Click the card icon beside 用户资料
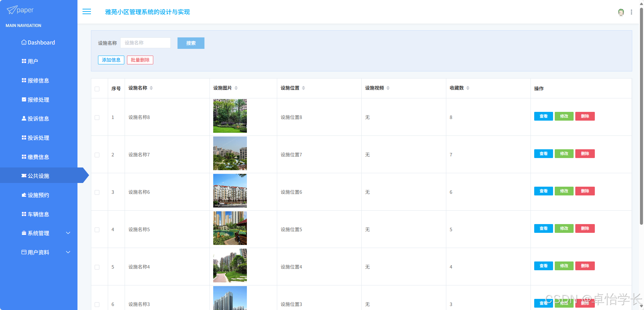 24,252
